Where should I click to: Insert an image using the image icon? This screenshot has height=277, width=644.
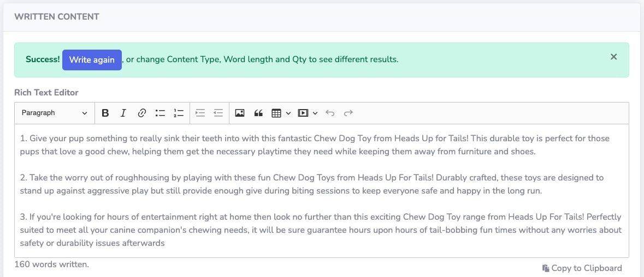pyautogui.click(x=240, y=113)
